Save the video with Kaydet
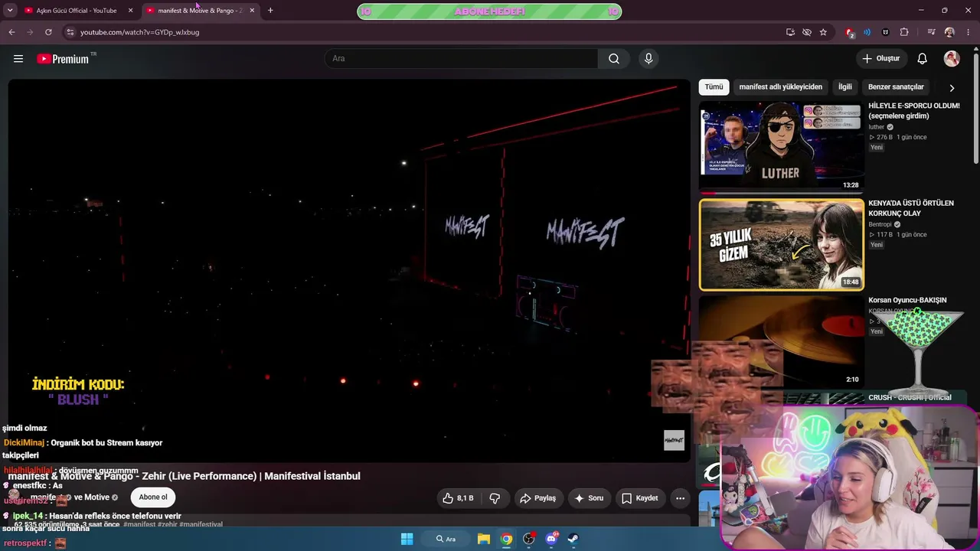The height and width of the screenshot is (551, 980). (x=640, y=498)
